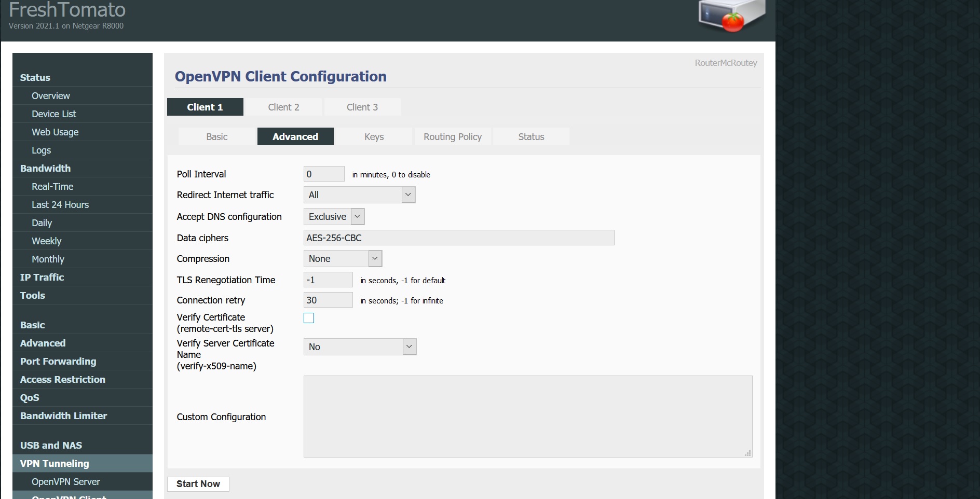The image size is (980, 499).
Task: Click the Poll Interval input field
Action: [x=324, y=174]
